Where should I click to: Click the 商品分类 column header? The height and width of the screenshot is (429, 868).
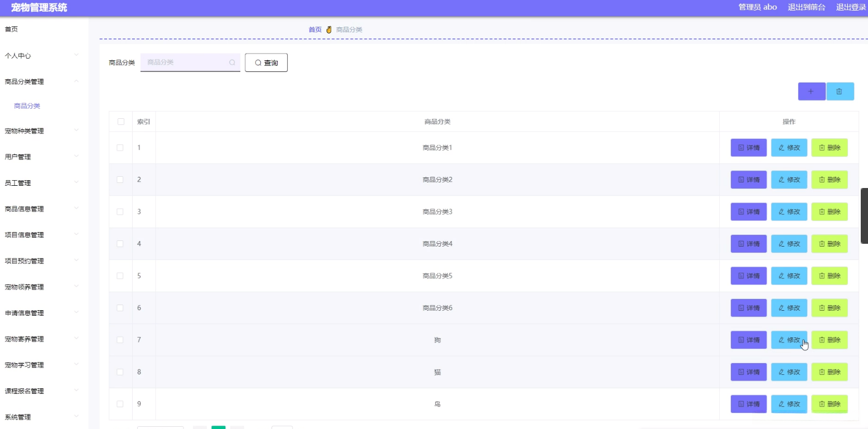pos(437,122)
